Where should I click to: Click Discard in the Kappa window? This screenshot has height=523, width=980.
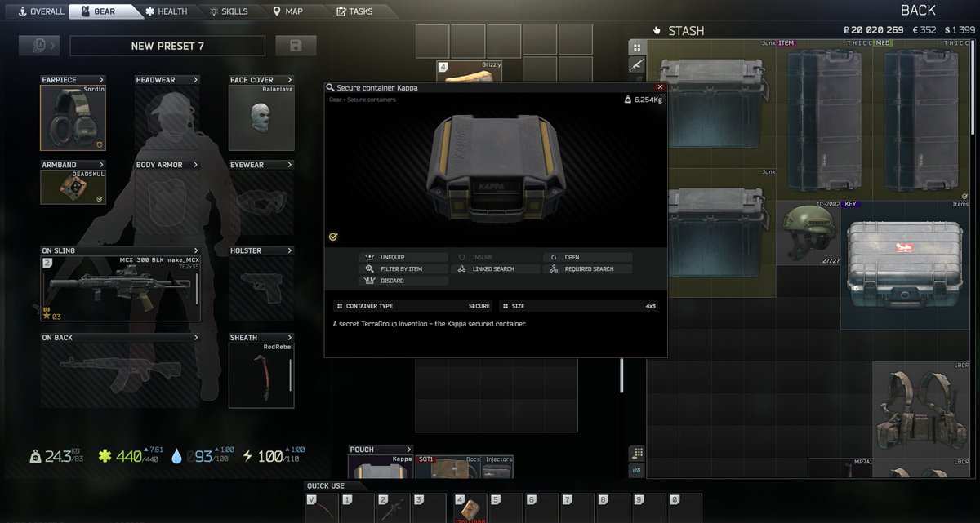point(403,281)
